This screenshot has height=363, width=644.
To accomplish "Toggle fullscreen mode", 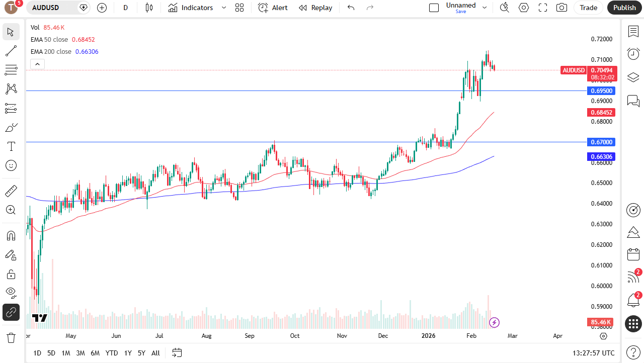I will (543, 8).
